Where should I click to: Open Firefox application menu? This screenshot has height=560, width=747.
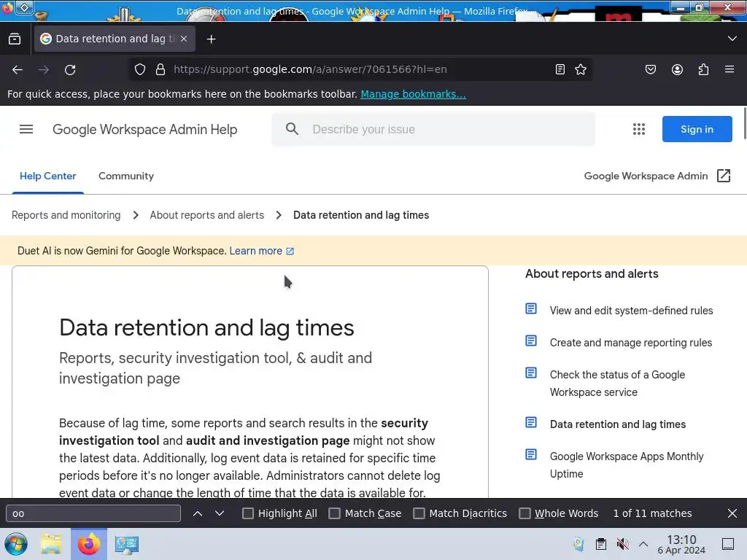(729, 69)
